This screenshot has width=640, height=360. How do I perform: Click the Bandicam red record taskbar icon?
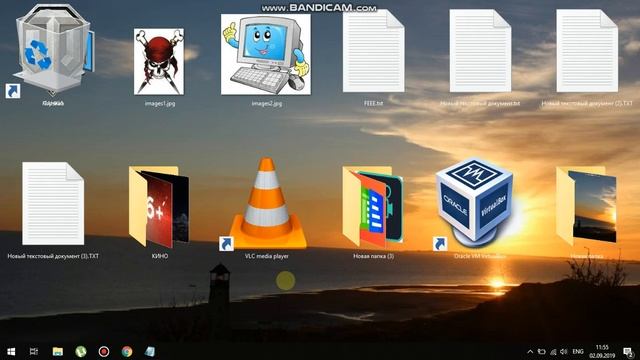104,351
